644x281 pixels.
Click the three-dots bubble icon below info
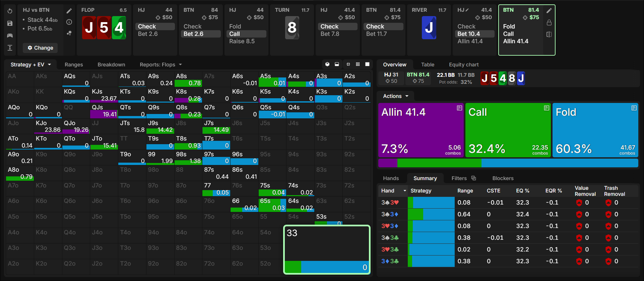click(69, 33)
